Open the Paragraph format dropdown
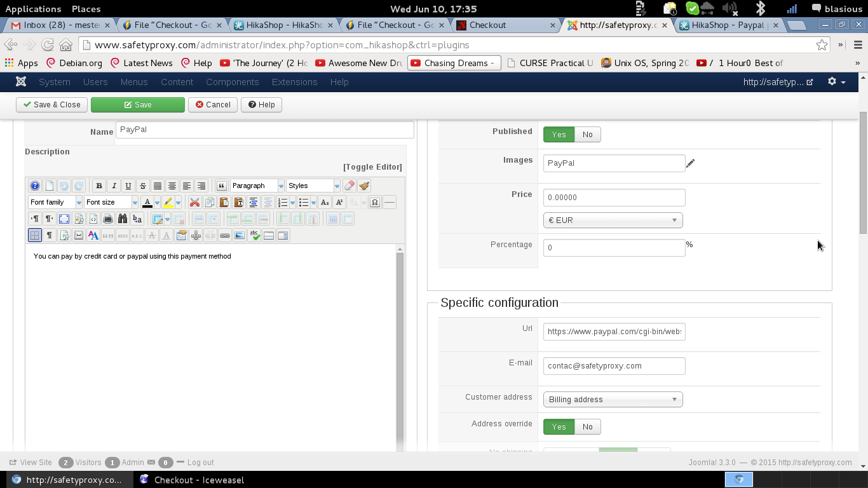The height and width of the screenshot is (488, 868). (x=257, y=186)
